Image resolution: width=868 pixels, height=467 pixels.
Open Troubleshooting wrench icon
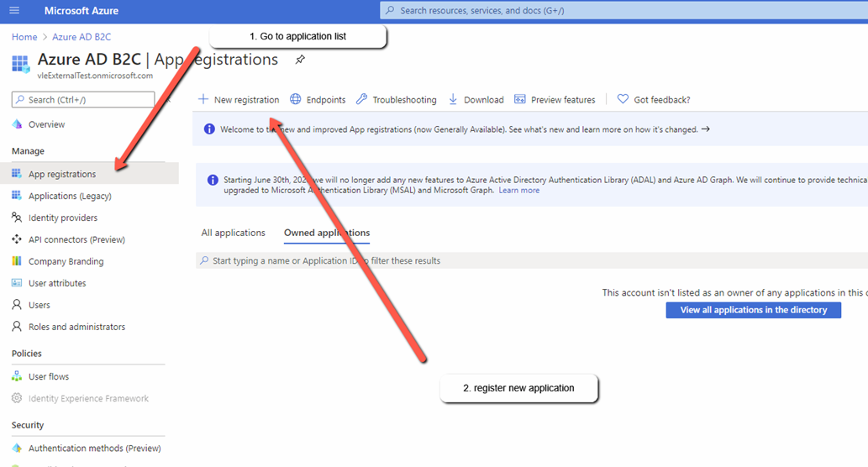(x=362, y=99)
